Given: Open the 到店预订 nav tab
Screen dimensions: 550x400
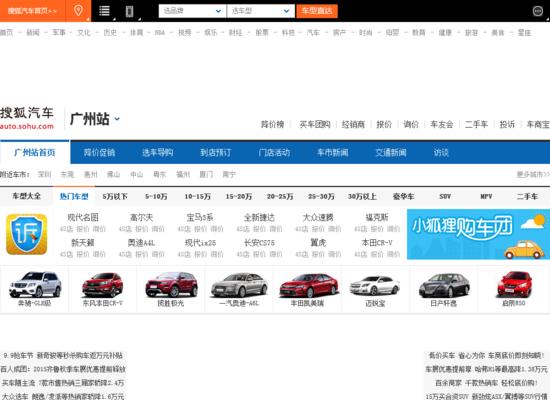Looking at the screenshot, I should [x=216, y=152].
